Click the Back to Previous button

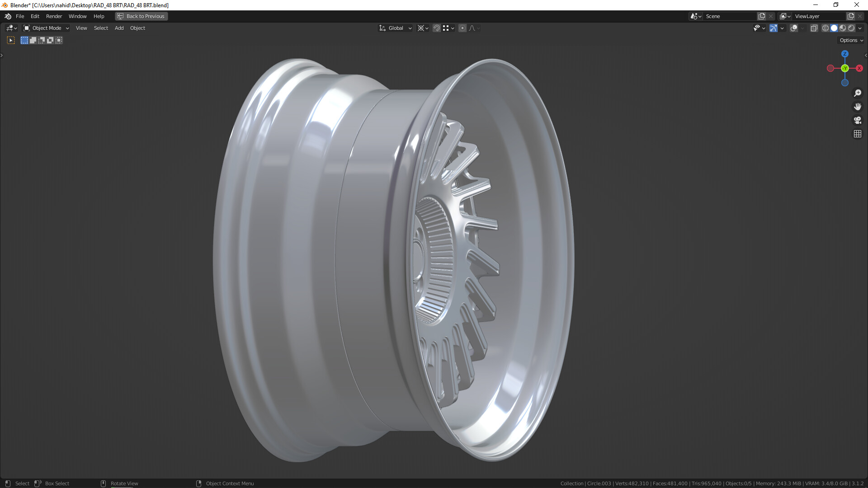(141, 16)
